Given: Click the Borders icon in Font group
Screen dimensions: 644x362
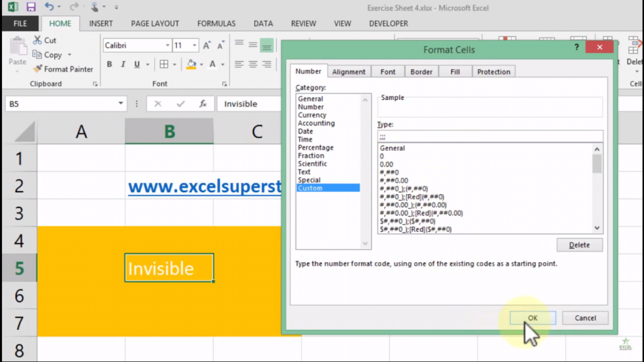Looking at the screenshot, I should tap(164, 64).
